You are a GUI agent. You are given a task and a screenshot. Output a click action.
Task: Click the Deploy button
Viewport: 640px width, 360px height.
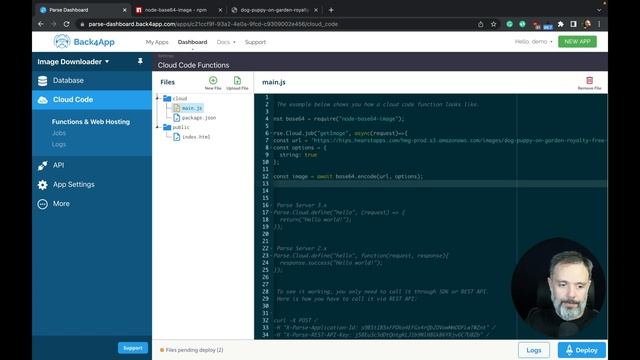(x=582, y=350)
